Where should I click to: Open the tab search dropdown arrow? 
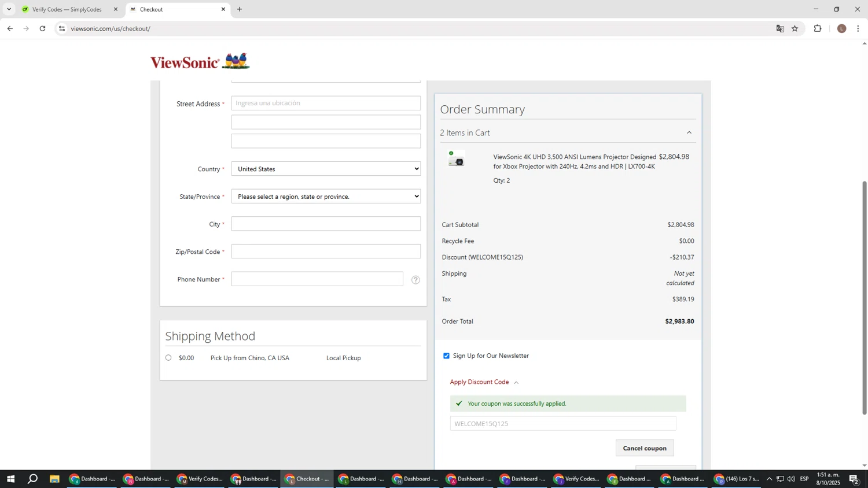click(9, 9)
